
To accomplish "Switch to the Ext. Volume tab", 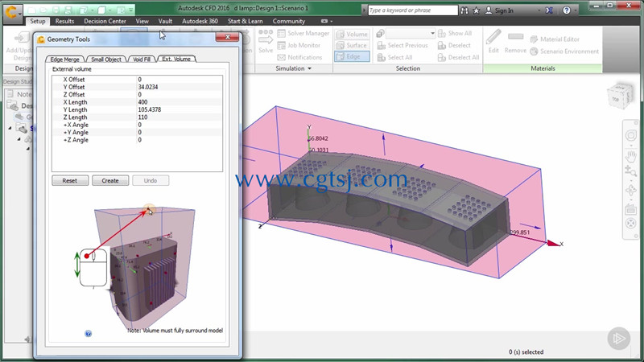I will point(176,59).
